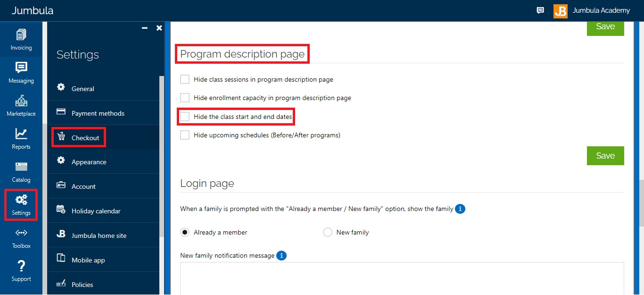Click the gear icon beside General
Image resolution: width=644 pixels, height=295 pixels.
click(x=61, y=87)
